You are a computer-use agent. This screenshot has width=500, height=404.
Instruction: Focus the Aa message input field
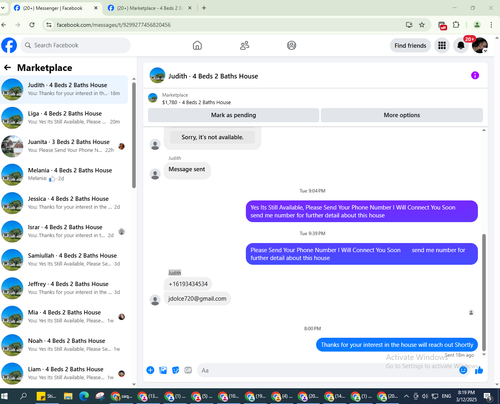coord(328,370)
